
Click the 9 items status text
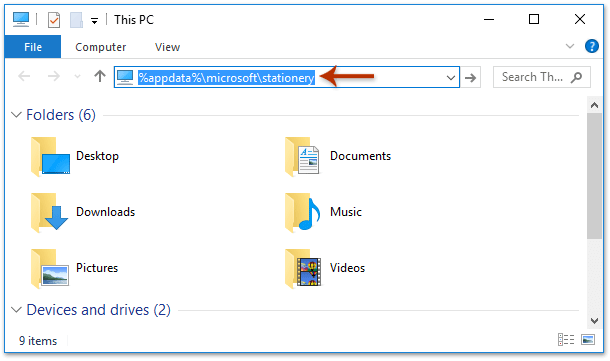[x=38, y=341]
